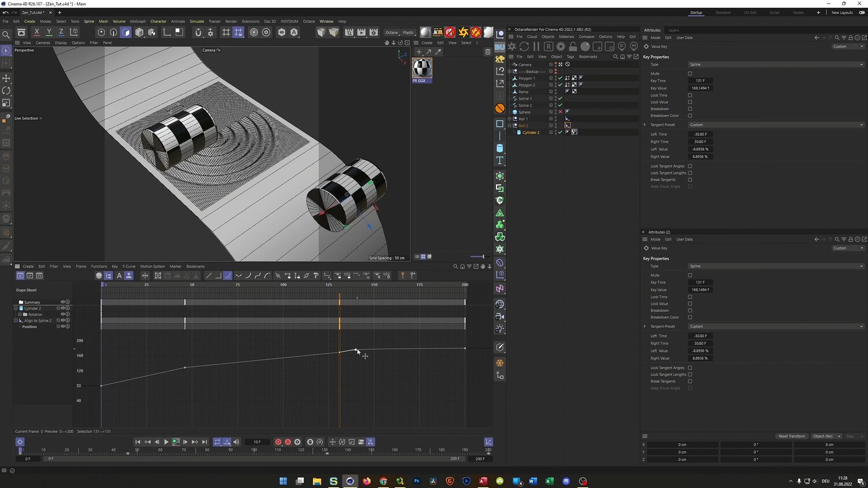Viewport: 868px width, 488px height.
Task: Open the Type dropdown in Attributes (2) panel
Action: pyautogui.click(x=777, y=266)
